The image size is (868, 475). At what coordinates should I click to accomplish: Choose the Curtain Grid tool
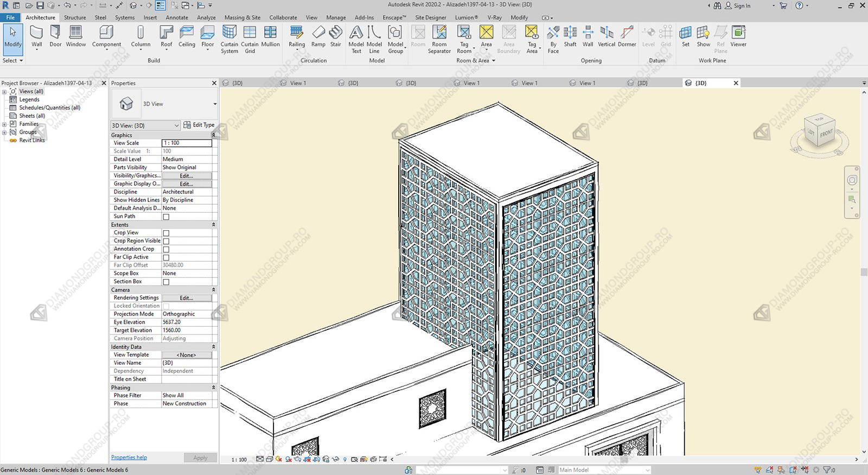pos(250,39)
